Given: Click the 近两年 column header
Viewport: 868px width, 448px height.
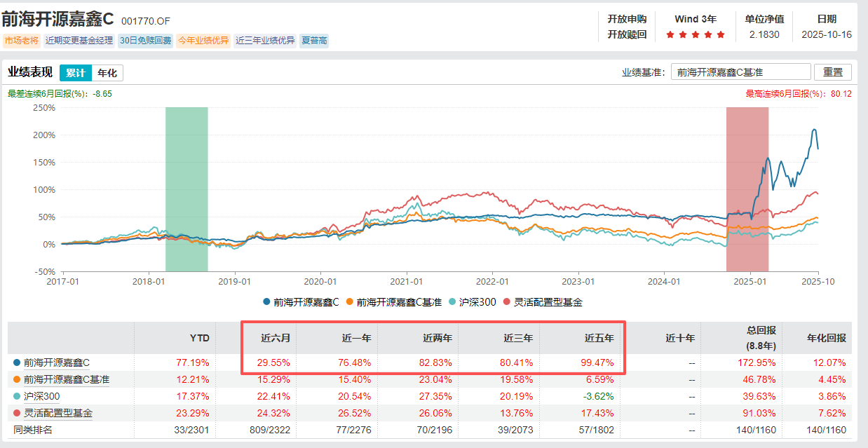Looking at the screenshot, I should tap(438, 338).
